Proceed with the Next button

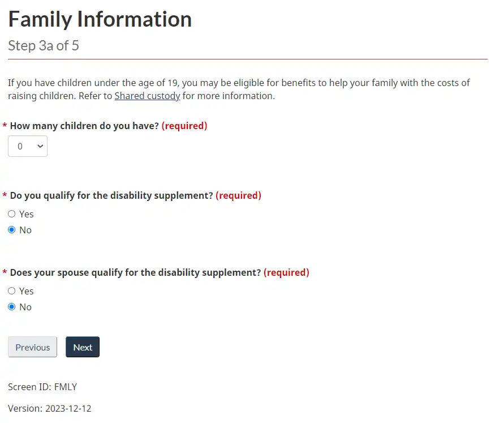[83, 347]
